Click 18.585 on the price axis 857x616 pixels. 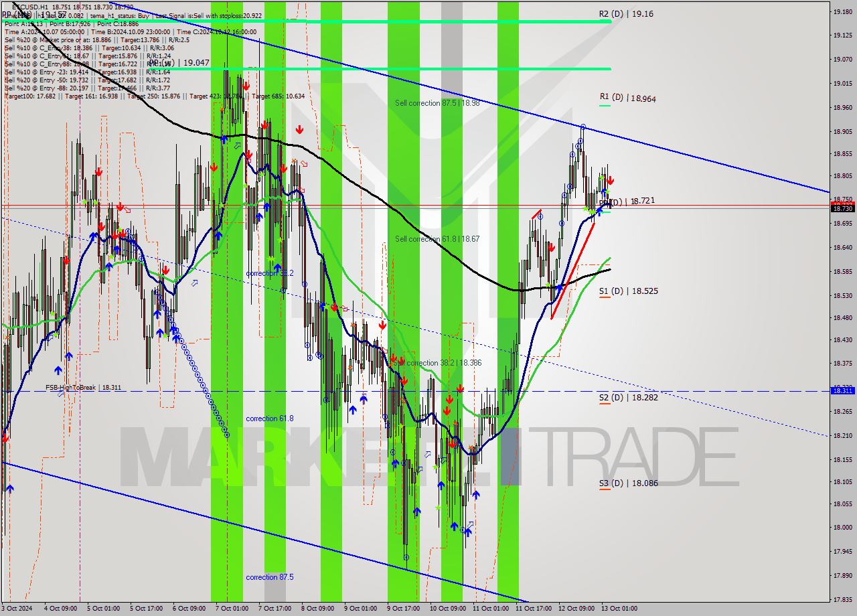(x=842, y=272)
